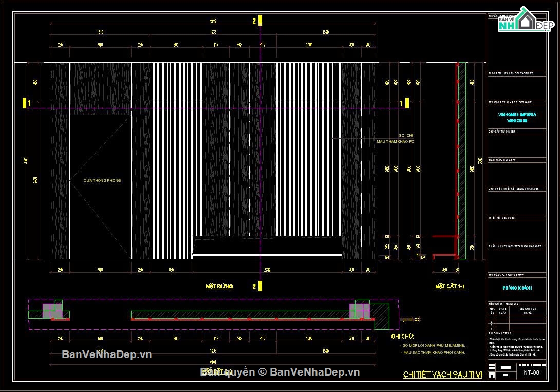
Task: Select yellow section marker 1 on right side
Action: (x=407, y=103)
